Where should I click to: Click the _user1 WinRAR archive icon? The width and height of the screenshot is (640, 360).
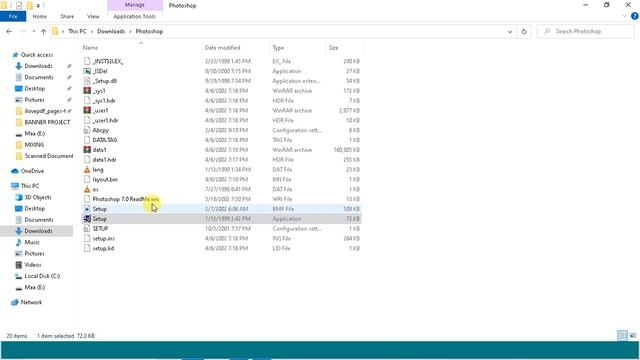[x=87, y=110]
